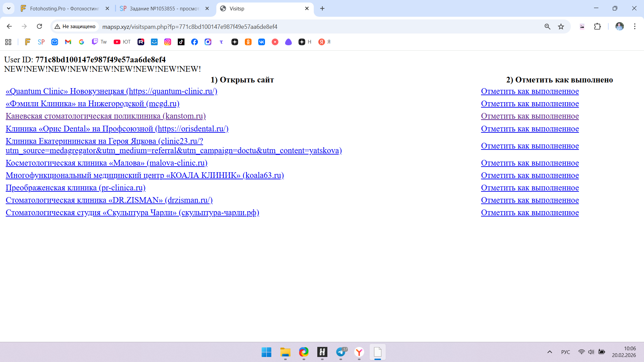Open Telegram from the taskbar
This screenshot has height=362, width=644.
pyautogui.click(x=341, y=352)
